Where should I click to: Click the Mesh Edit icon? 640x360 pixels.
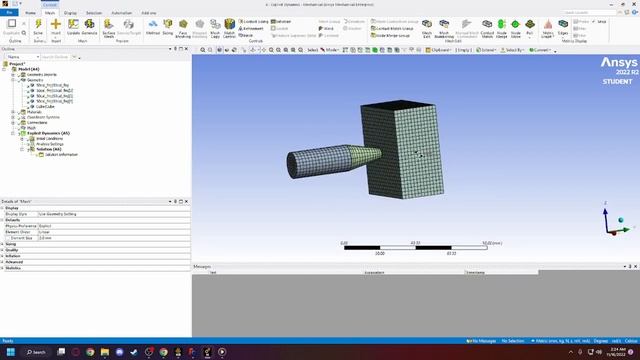(427, 24)
